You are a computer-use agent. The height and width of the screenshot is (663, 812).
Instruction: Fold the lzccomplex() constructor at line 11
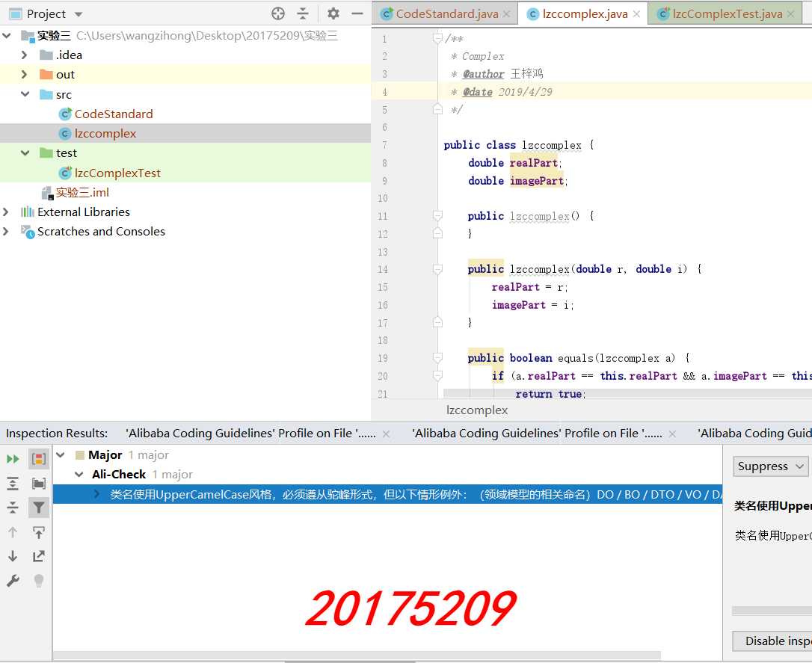pos(437,216)
